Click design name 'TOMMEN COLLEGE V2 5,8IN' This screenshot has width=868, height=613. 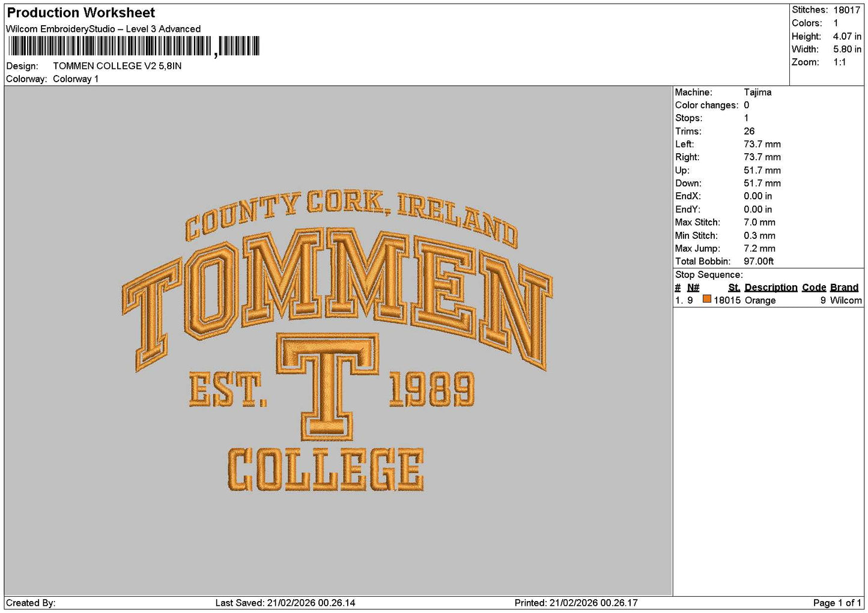pos(117,66)
